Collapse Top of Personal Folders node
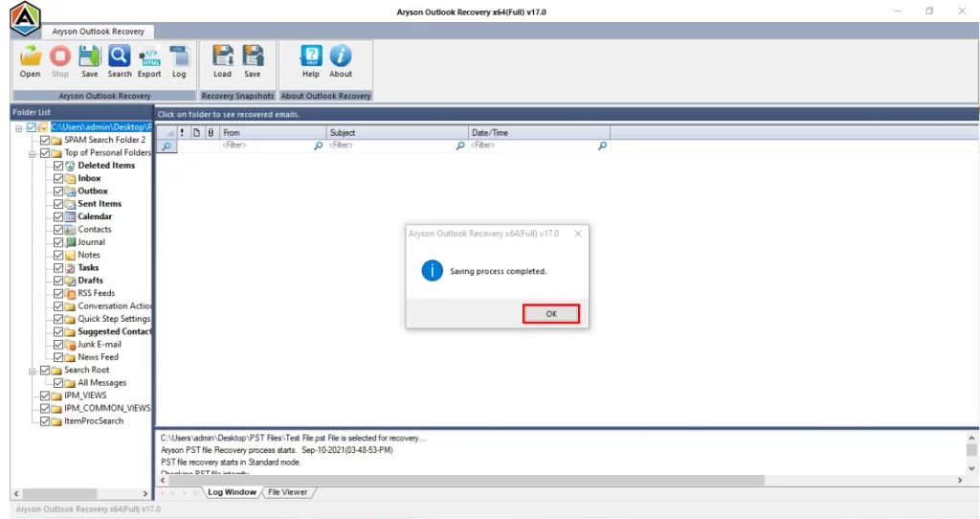 tap(32, 153)
